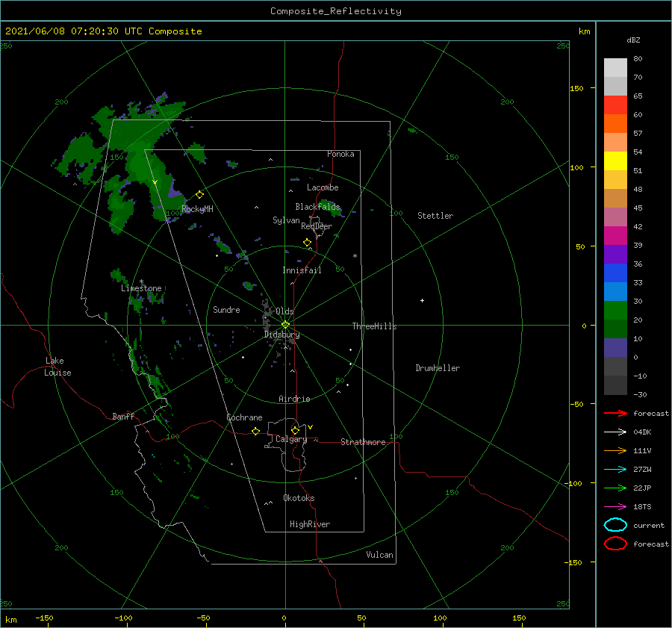Click the yellow diamond marker below Cochrane
Image resolution: width=672 pixels, height=628 pixels.
click(256, 431)
